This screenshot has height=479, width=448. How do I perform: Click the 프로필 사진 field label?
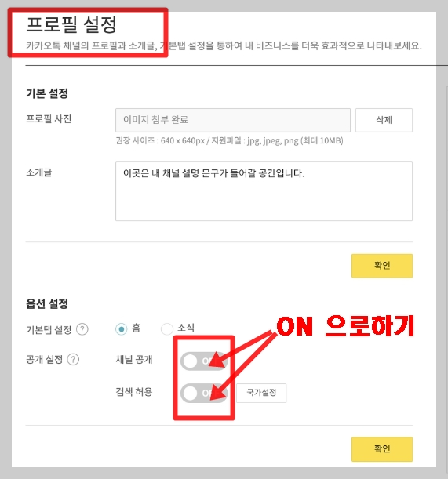[x=49, y=118]
